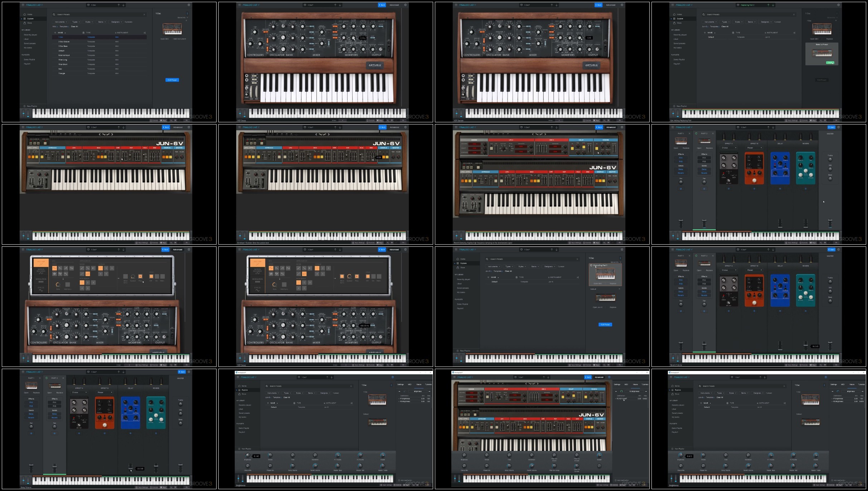The height and width of the screenshot is (491, 868).
Task: Click Add Instrument under the Mini thumbnail
Action: click(x=180, y=39)
